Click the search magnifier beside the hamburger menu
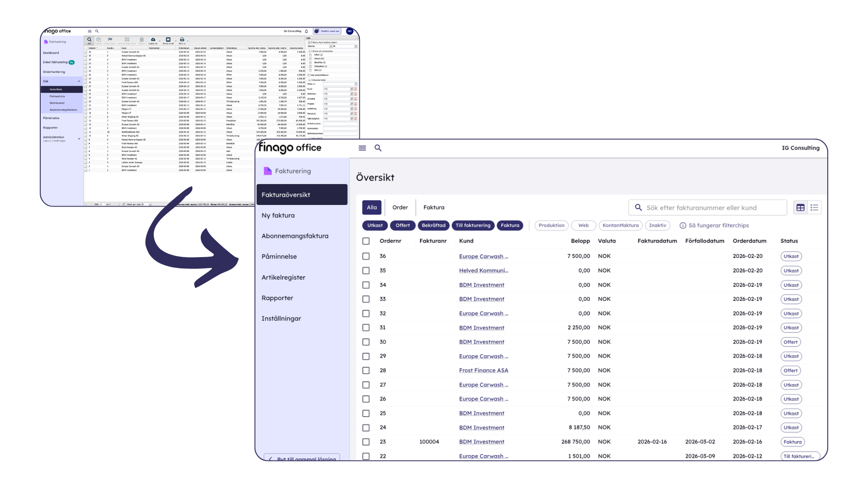The width and height of the screenshot is (868, 488). [378, 148]
